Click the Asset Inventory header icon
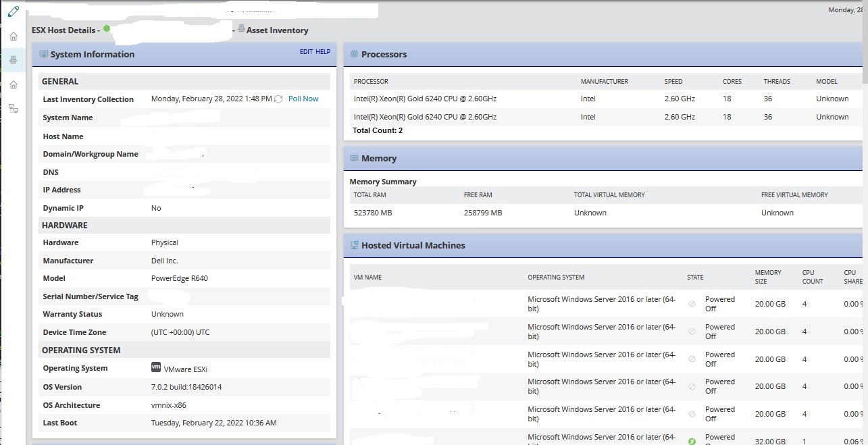Screen dimensions: 868x445 [241, 29]
